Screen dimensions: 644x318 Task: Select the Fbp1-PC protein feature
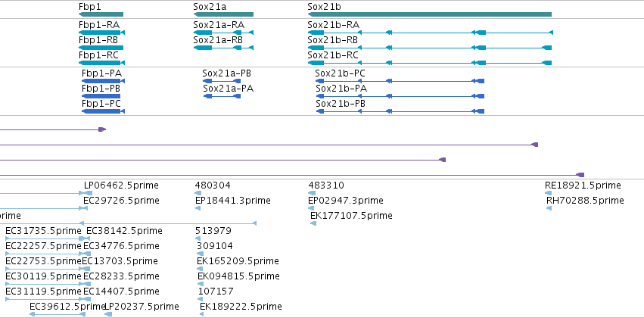[x=104, y=111]
